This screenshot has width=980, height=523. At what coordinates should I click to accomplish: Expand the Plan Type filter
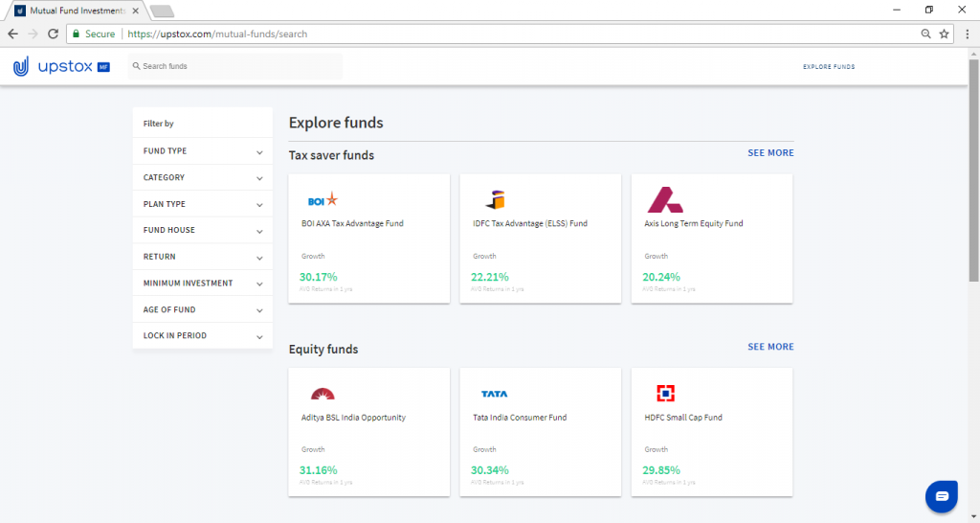click(203, 204)
